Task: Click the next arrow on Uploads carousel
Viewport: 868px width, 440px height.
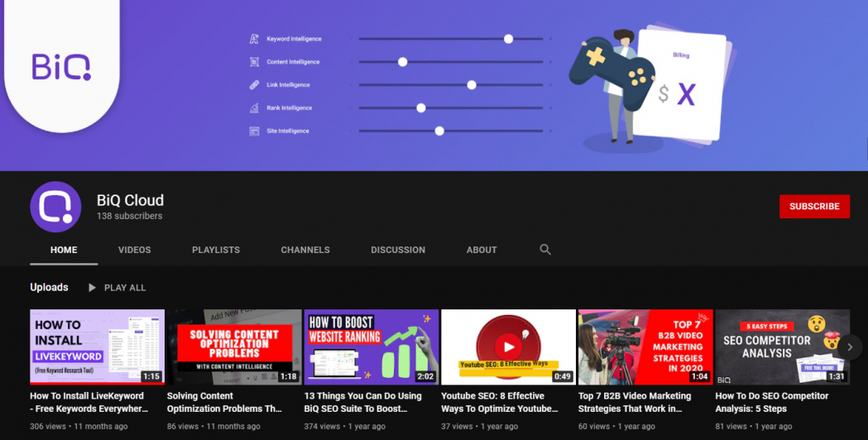Action: pos(850,347)
